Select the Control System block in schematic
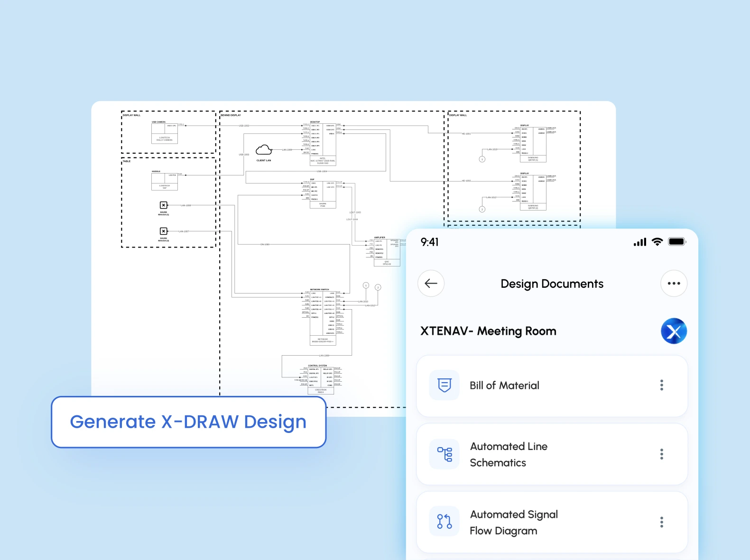The height and width of the screenshot is (560, 750). (321, 381)
